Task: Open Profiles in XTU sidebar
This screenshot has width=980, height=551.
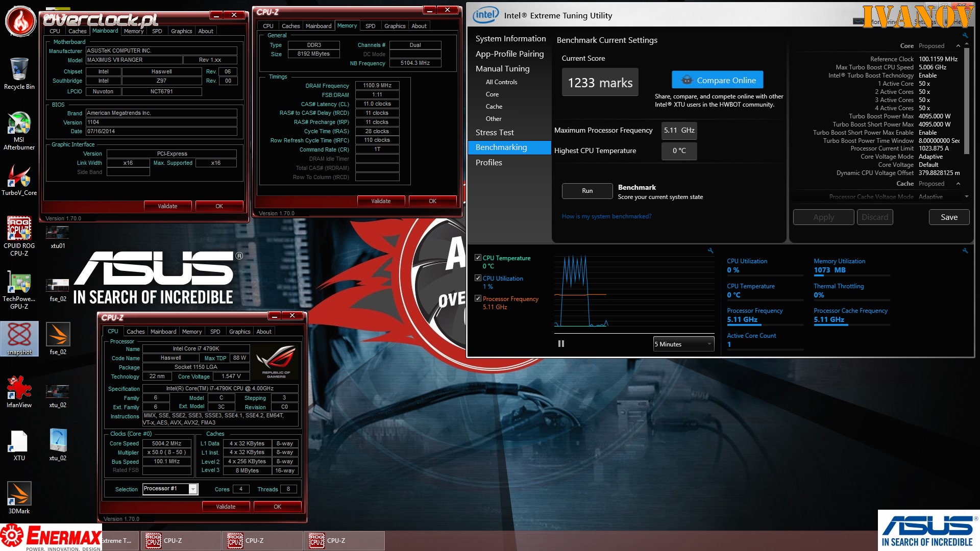Action: click(x=489, y=163)
